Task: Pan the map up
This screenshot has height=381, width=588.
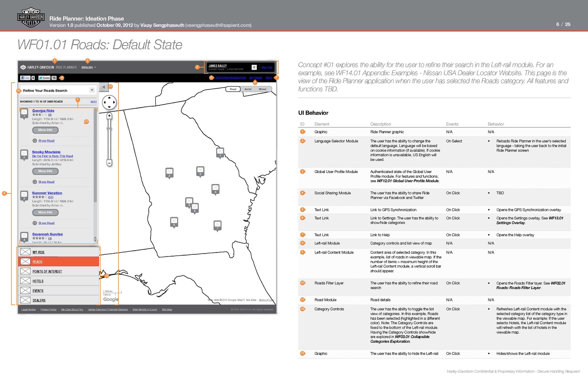Action: click(109, 98)
